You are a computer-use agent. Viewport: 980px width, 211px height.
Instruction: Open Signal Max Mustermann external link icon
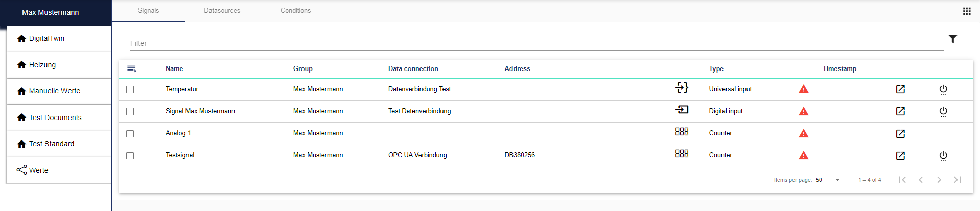tap(900, 111)
